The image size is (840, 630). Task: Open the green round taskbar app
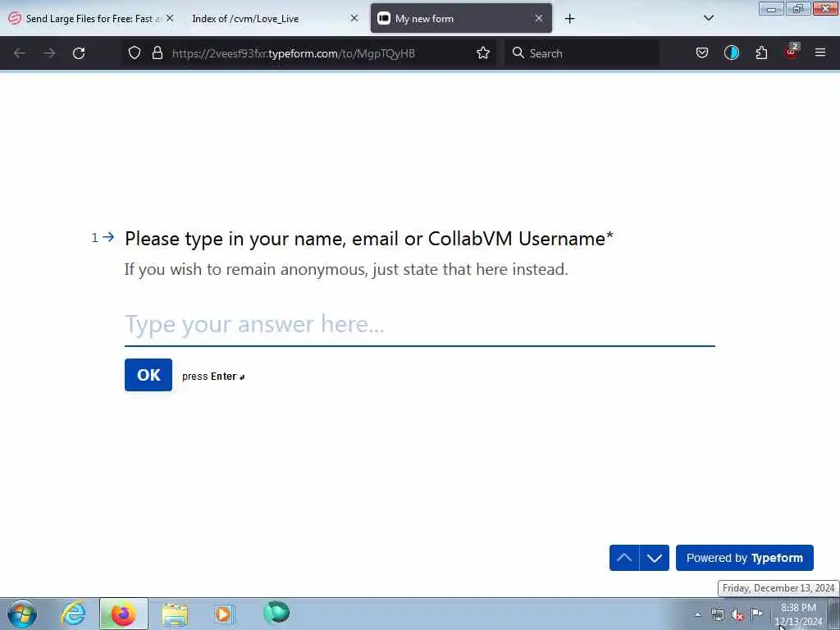[x=276, y=612]
